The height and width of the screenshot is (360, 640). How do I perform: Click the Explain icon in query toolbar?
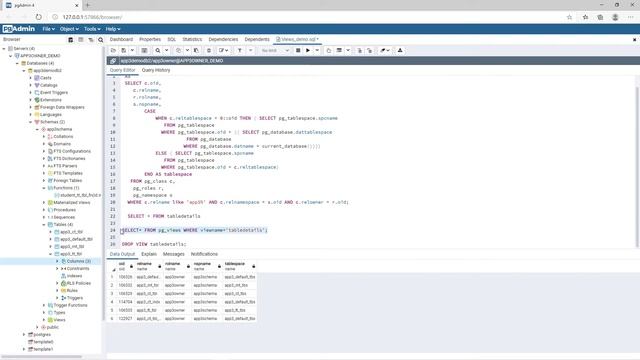point(329,50)
